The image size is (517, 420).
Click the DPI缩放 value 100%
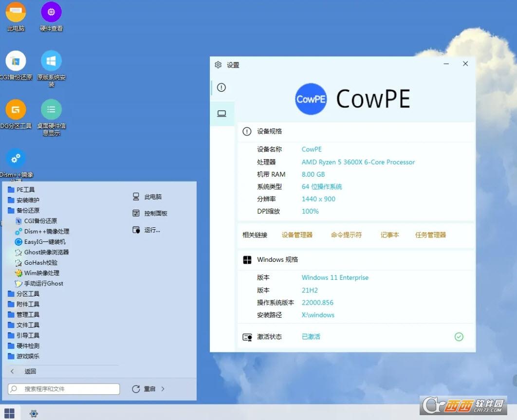pos(310,211)
